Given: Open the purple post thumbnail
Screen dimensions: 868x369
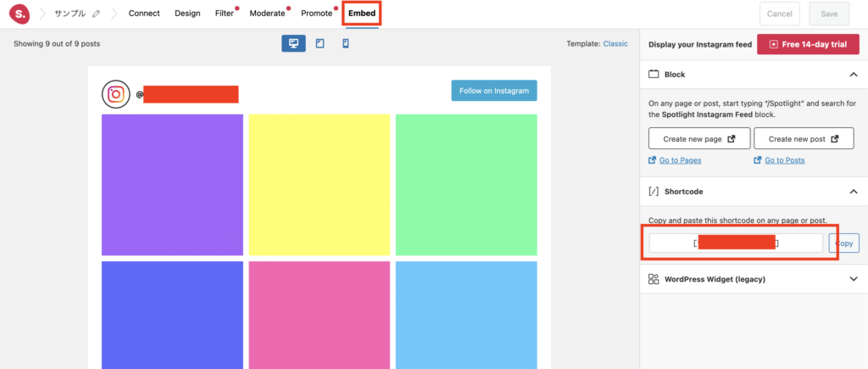Looking at the screenshot, I should (172, 185).
